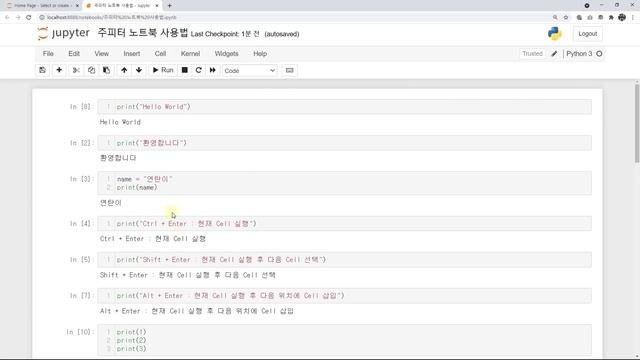The height and width of the screenshot is (360, 640).
Task: Copy the selected cells
Action: 91,70
